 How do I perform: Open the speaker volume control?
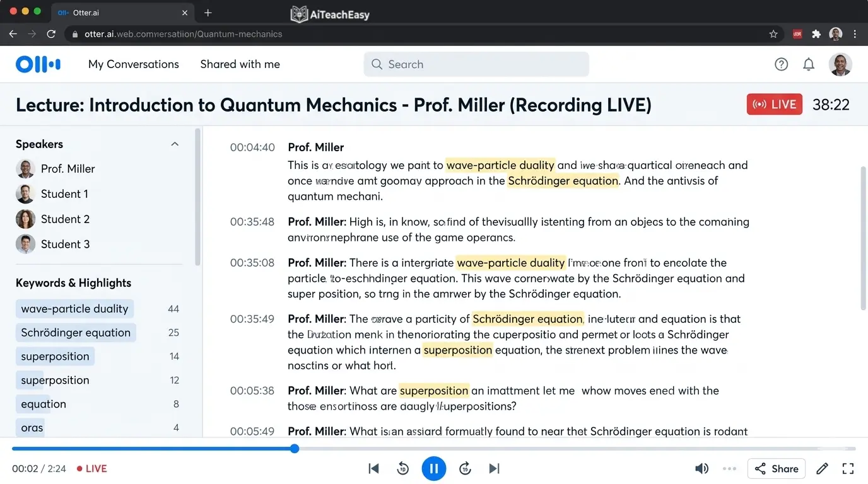(701, 468)
